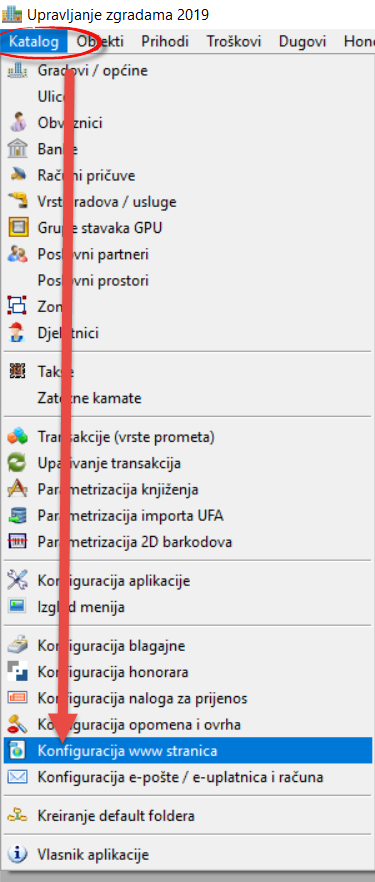Click the Gradovi / općine buildings icon

pos(16,71)
